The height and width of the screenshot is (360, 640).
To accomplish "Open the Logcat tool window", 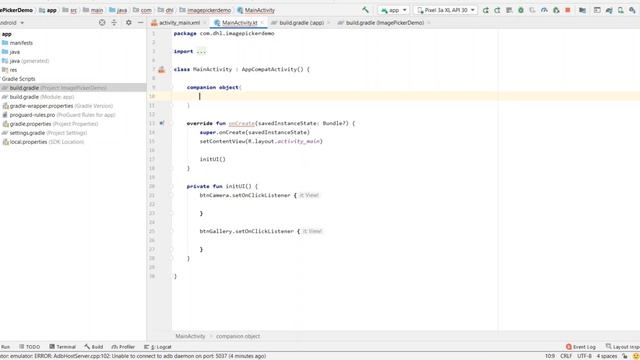I will [158, 347].
